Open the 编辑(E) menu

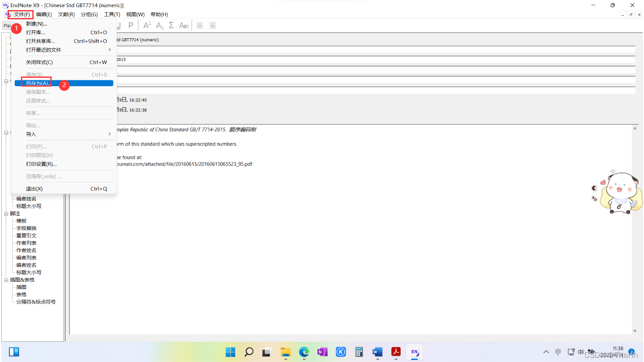click(44, 14)
